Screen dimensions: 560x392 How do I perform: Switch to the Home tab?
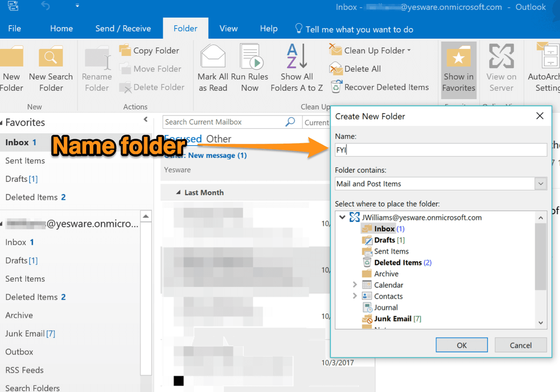point(61,28)
